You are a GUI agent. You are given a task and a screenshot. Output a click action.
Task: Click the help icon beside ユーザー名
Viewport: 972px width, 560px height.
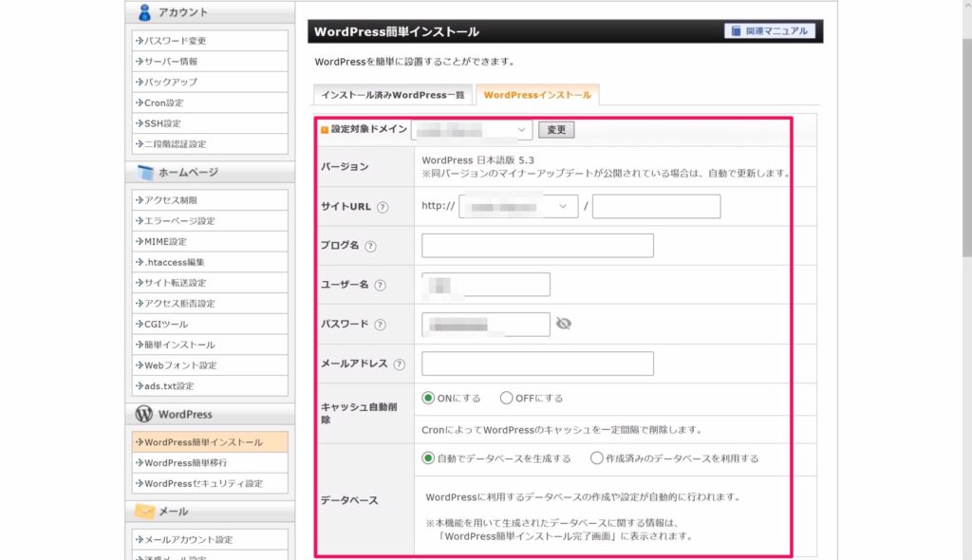(380, 286)
